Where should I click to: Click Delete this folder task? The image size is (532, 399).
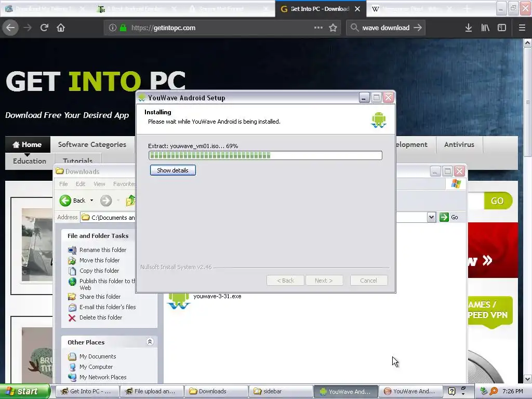coord(100,317)
